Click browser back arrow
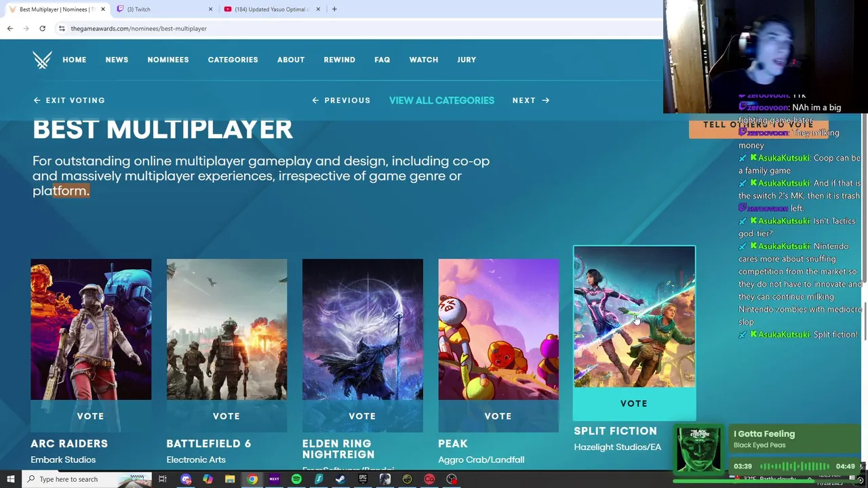Image resolution: width=868 pixels, height=488 pixels. (9, 28)
